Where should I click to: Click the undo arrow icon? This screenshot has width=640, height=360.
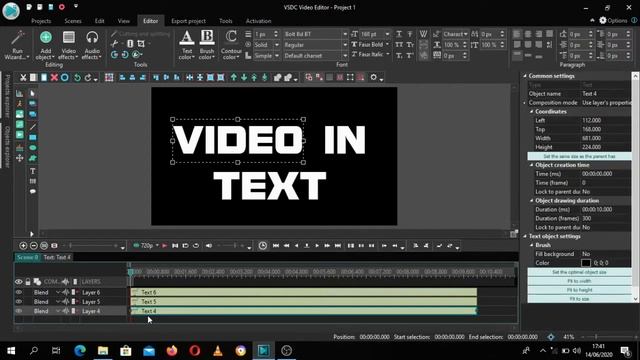[x=77, y=77]
